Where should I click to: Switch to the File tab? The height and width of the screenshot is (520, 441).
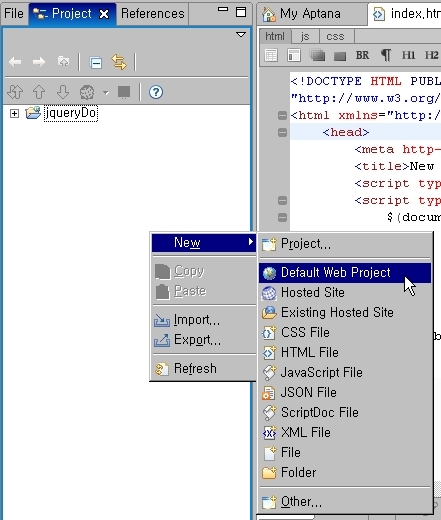14,14
